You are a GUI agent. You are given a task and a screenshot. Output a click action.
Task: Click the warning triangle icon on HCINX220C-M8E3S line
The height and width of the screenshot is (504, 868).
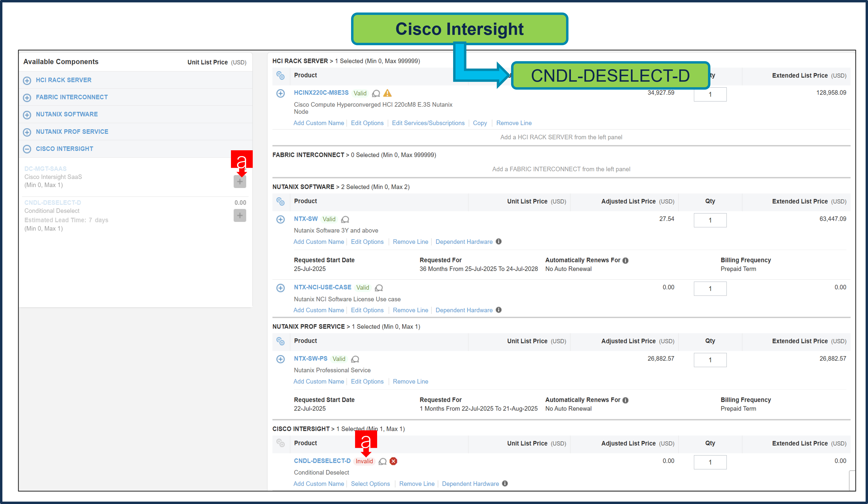point(388,93)
